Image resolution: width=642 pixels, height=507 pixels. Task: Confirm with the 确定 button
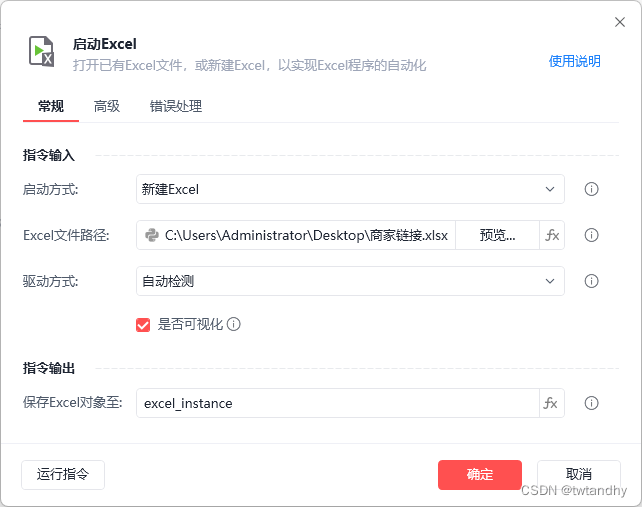(480, 475)
